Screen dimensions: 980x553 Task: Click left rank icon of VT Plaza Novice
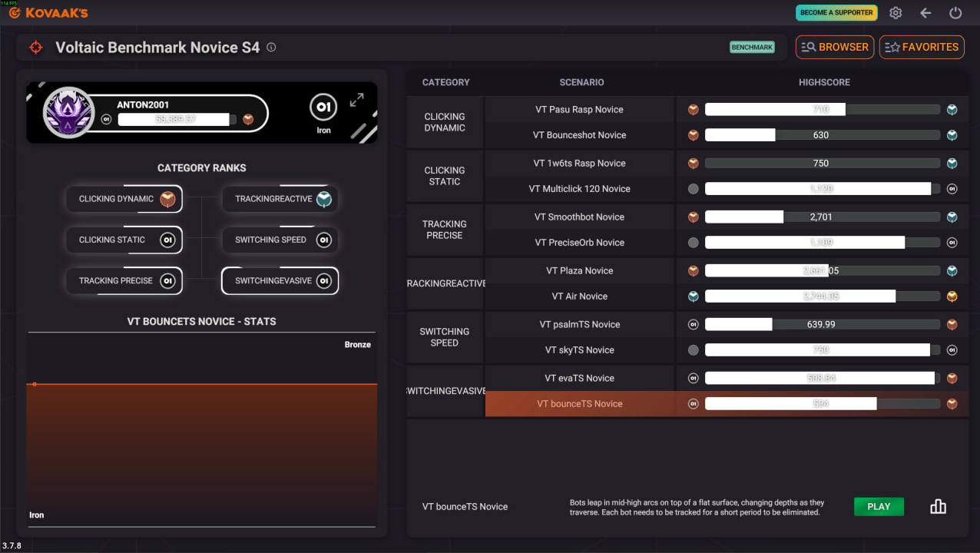(x=694, y=271)
